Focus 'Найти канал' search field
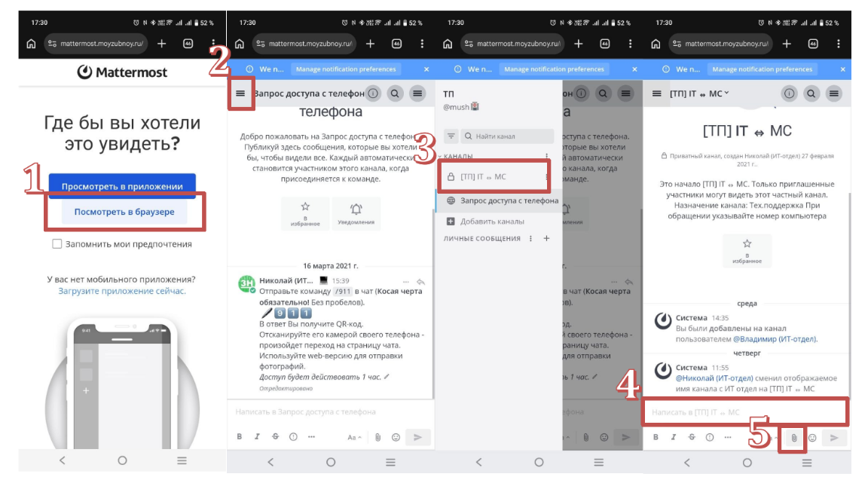Image resolution: width=868 pixels, height=477 pixels. (x=508, y=136)
